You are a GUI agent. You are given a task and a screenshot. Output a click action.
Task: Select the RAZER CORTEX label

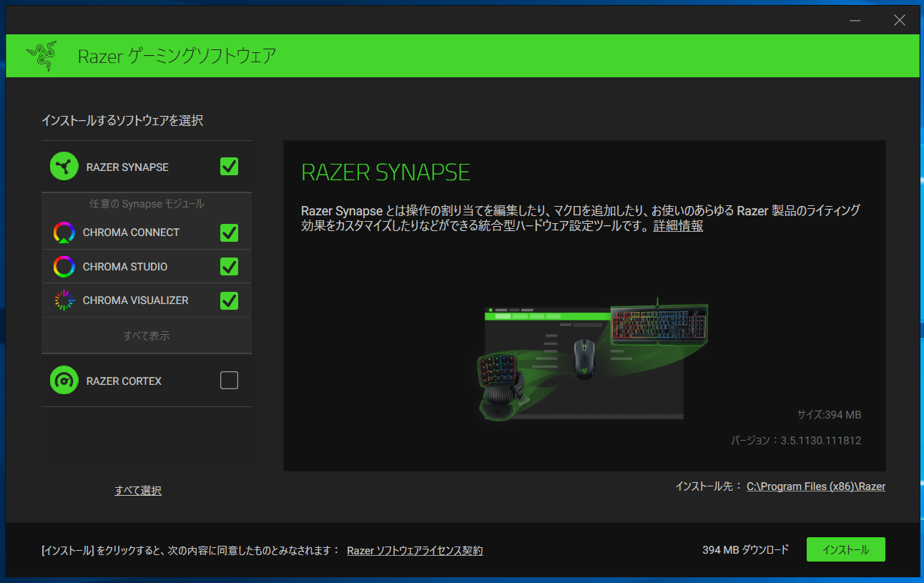point(124,381)
